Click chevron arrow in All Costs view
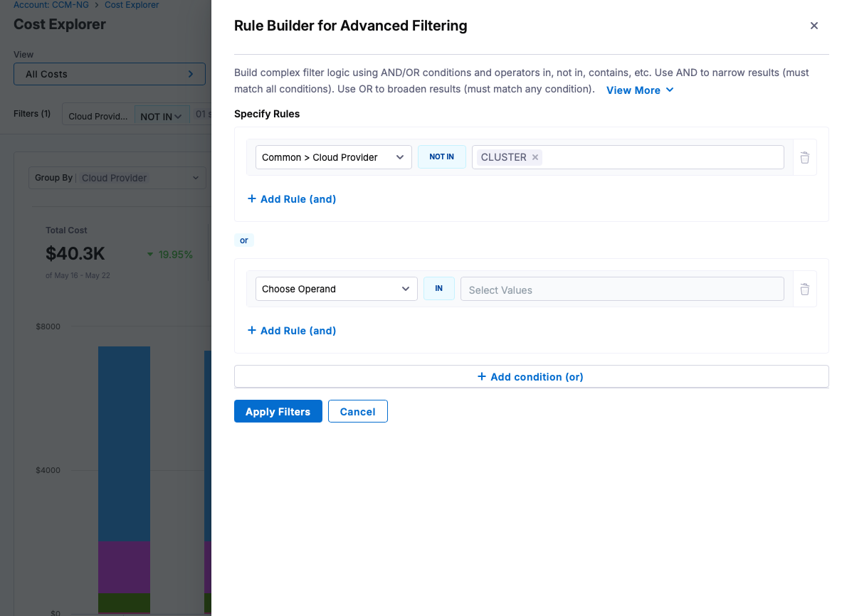This screenshot has width=842, height=616. point(191,74)
